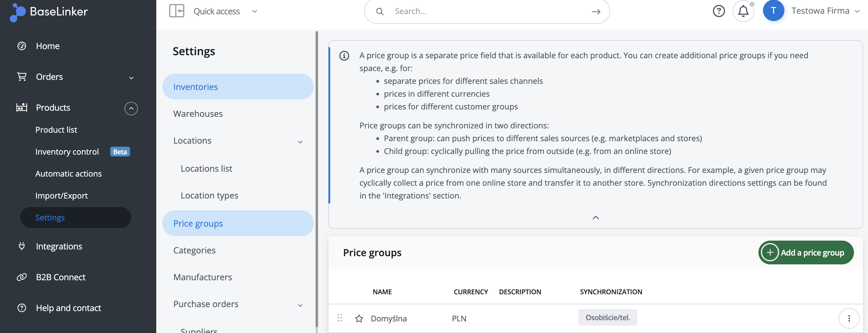868x333 pixels.
Task: Click the BaseLinker logo icon
Action: (x=17, y=12)
